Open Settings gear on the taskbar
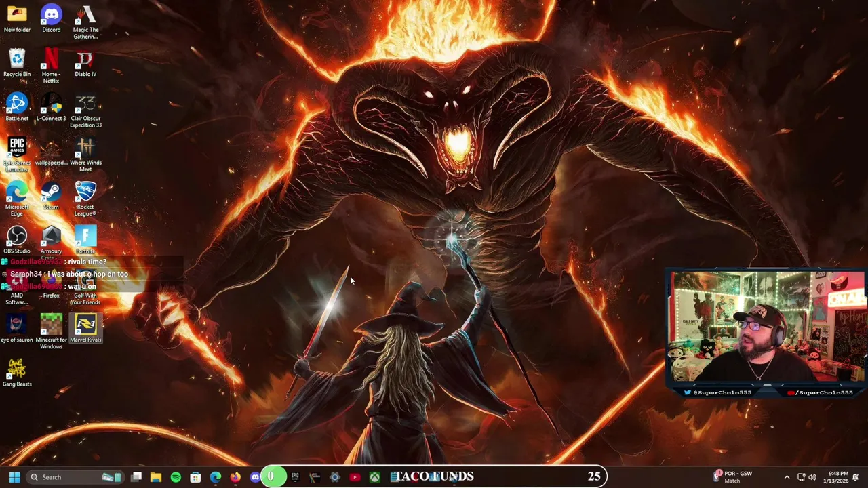Viewport: 868px width, 488px height. click(334, 477)
